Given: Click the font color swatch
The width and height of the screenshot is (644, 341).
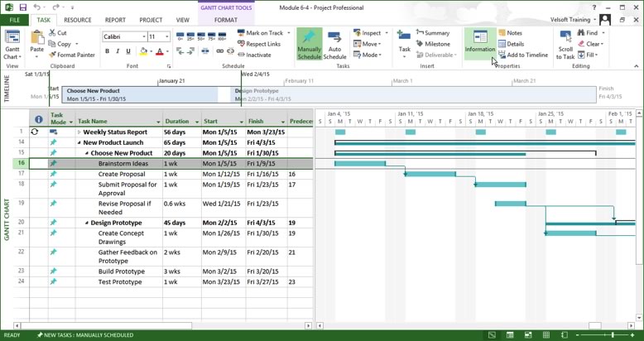Looking at the screenshot, I should click(159, 51).
